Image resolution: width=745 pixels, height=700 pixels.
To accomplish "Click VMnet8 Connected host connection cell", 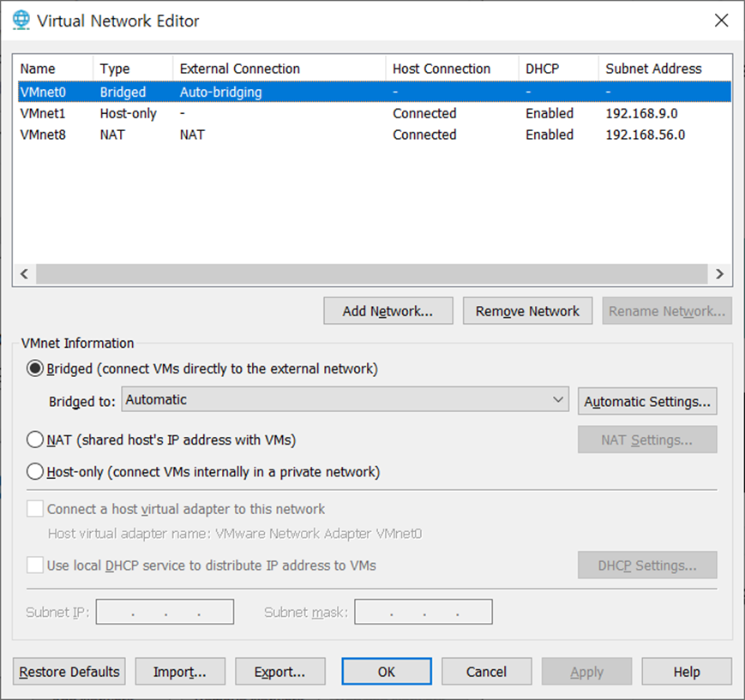I will [x=424, y=135].
